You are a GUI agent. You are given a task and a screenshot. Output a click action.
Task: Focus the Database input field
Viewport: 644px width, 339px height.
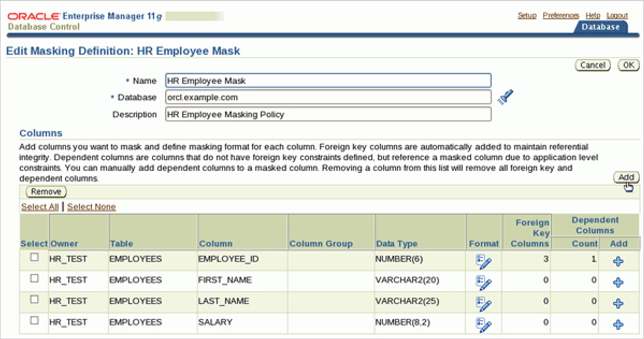tap(328, 97)
